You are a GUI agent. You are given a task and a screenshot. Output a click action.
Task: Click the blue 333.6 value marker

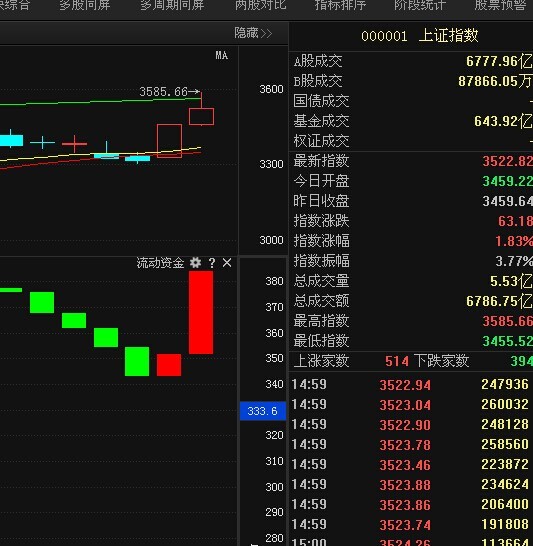[263, 411]
